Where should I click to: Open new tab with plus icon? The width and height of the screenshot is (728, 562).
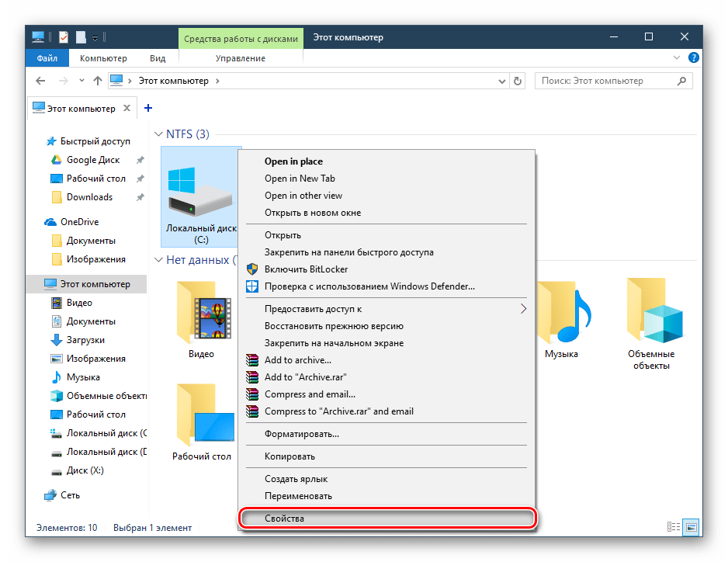point(148,108)
